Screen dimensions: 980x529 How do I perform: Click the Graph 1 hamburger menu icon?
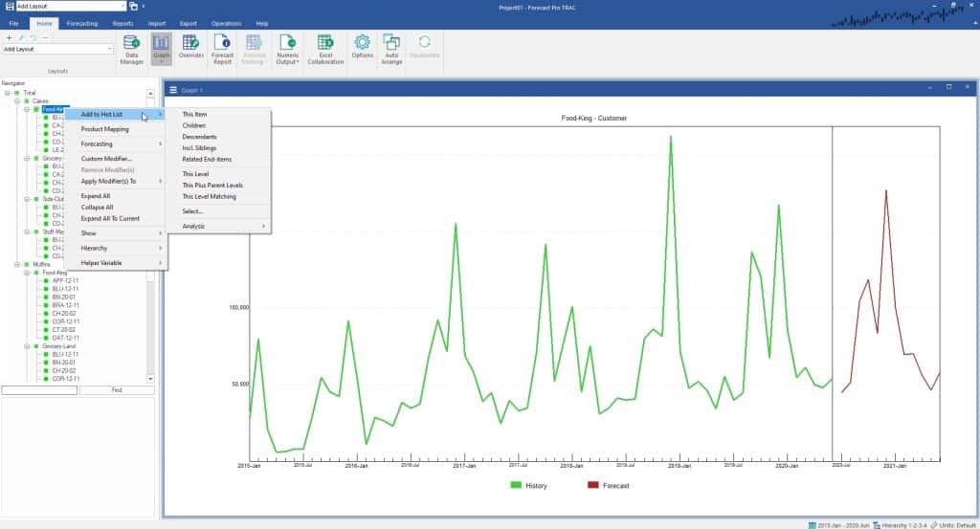pos(173,90)
